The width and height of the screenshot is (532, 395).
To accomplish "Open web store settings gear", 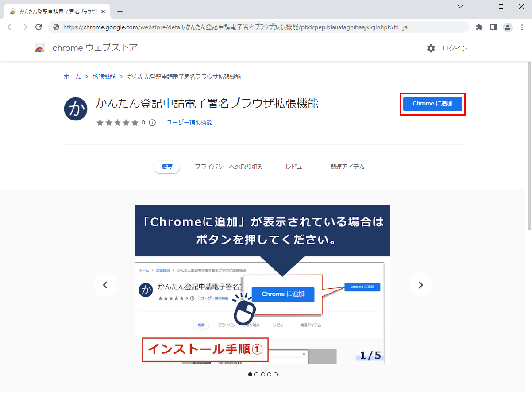I will pyautogui.click(x=431, y=48).
